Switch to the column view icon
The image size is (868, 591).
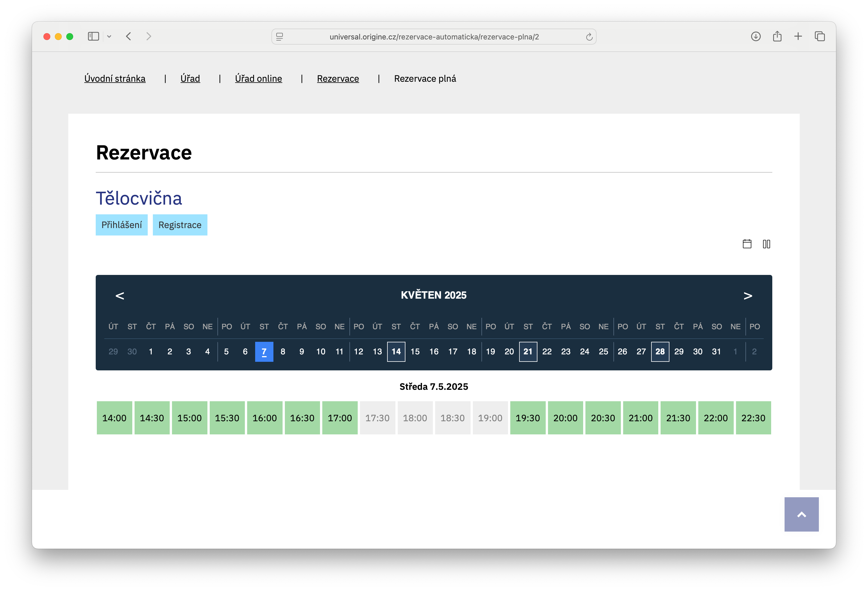[766, 244]
